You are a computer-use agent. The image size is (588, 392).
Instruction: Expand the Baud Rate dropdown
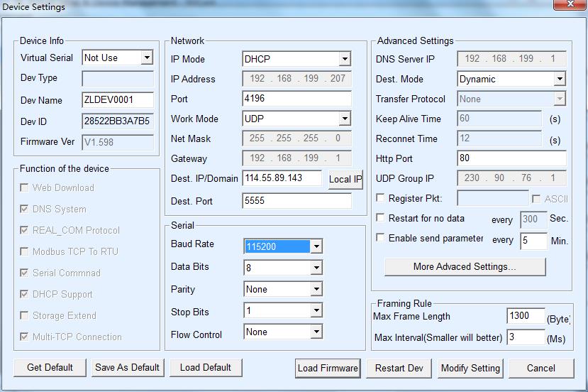316,246
